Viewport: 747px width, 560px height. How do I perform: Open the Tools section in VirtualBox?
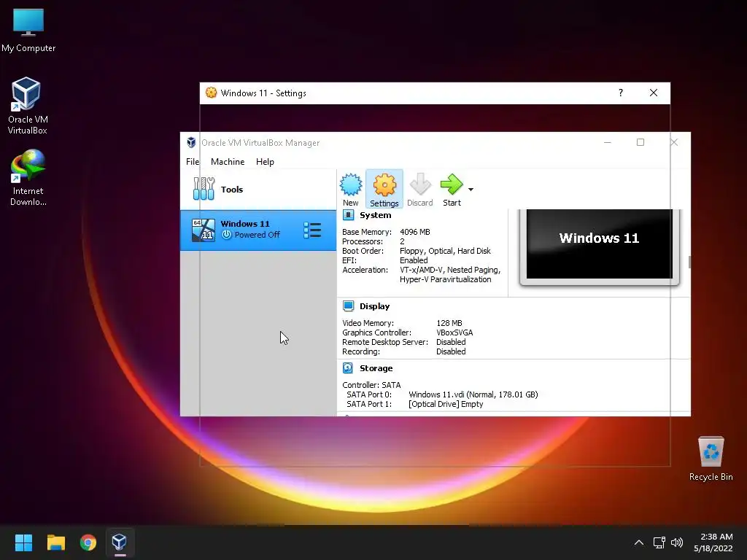click(x=258, y=190)
